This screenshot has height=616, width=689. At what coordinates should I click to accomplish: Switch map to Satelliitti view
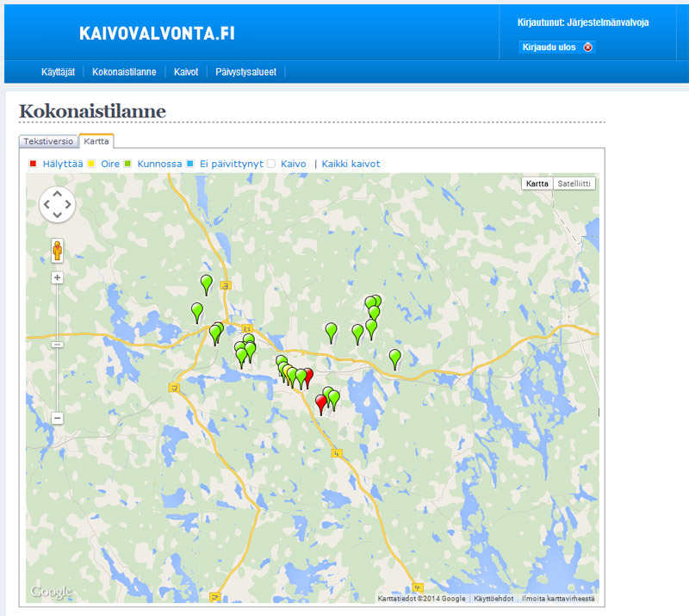pyautogui.click(x=574, y=184)
